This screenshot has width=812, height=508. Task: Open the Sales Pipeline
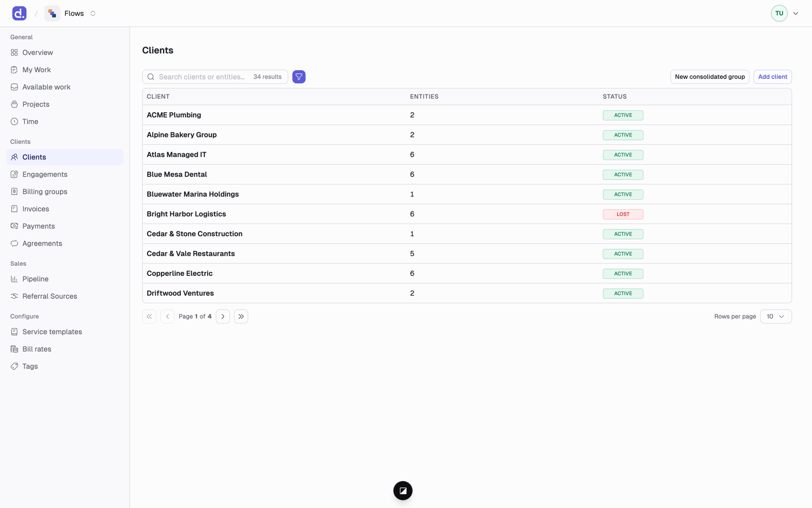[x=64, y=279]
